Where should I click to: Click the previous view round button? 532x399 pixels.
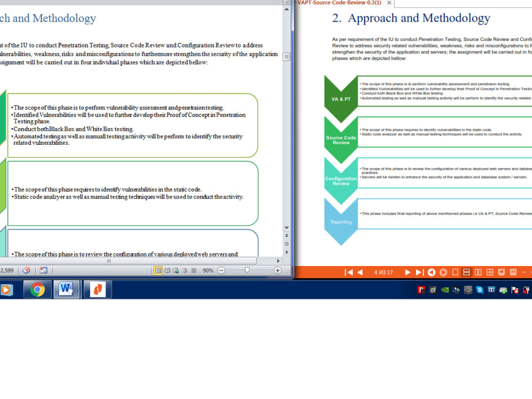[x=431, y=272]
